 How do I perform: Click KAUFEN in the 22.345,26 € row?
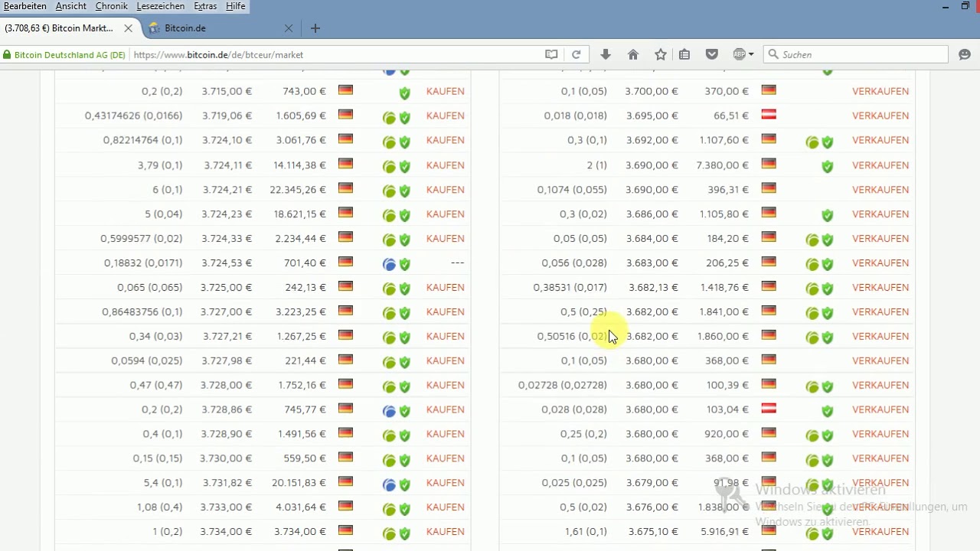tap(446, 189)
